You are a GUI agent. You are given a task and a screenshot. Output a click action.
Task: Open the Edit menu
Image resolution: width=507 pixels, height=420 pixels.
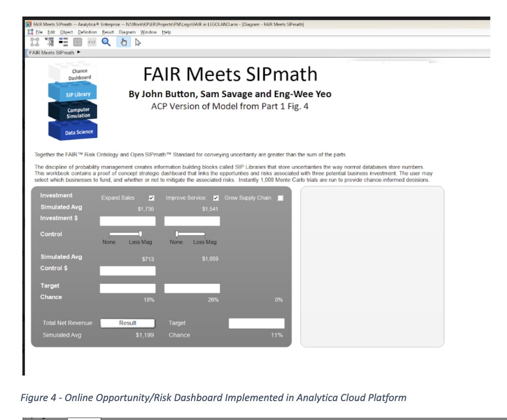[x=51, y=32]
